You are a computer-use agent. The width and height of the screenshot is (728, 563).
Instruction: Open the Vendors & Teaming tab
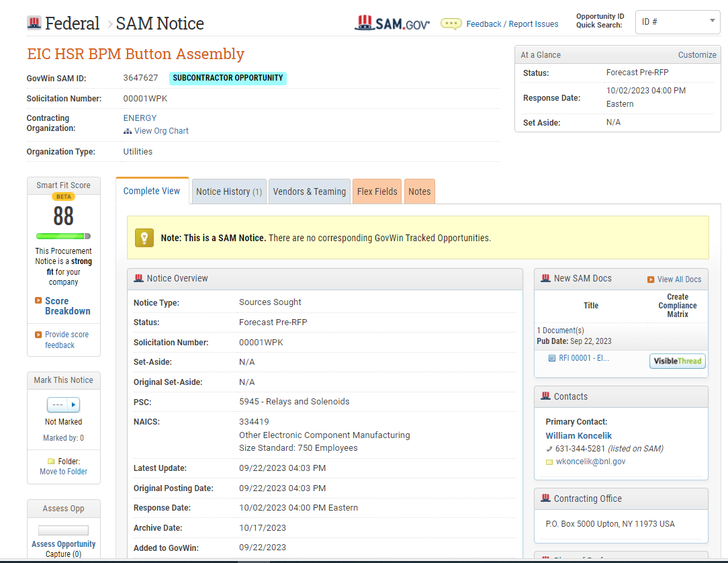pos(309,191)
